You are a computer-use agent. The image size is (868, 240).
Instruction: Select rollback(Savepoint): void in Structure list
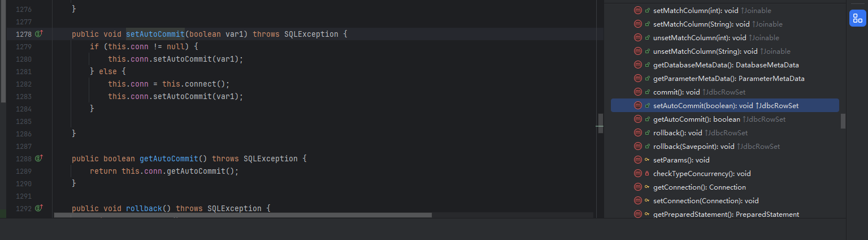pyautogui.click(x=693, y=147)
